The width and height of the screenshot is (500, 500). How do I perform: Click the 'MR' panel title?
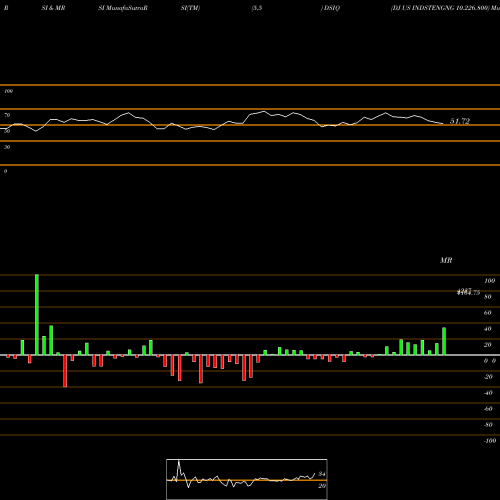tap(446, 260)
